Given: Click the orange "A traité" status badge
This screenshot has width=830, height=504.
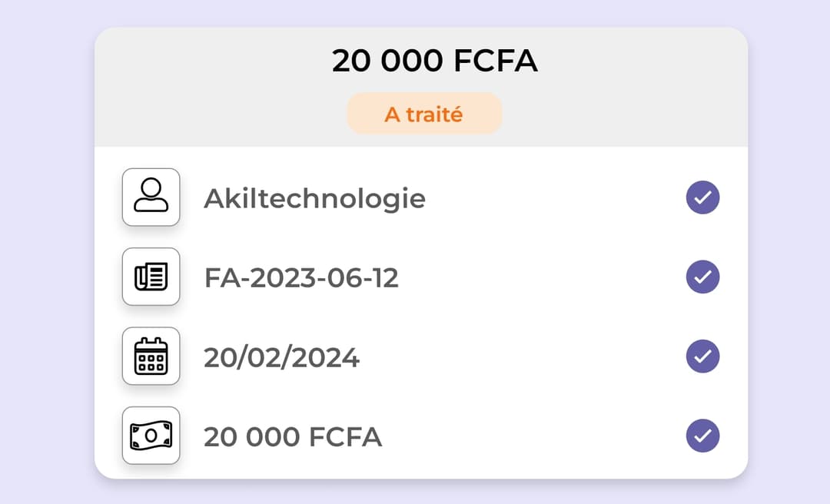Looking at the screenshot, I should coord(424,114).
